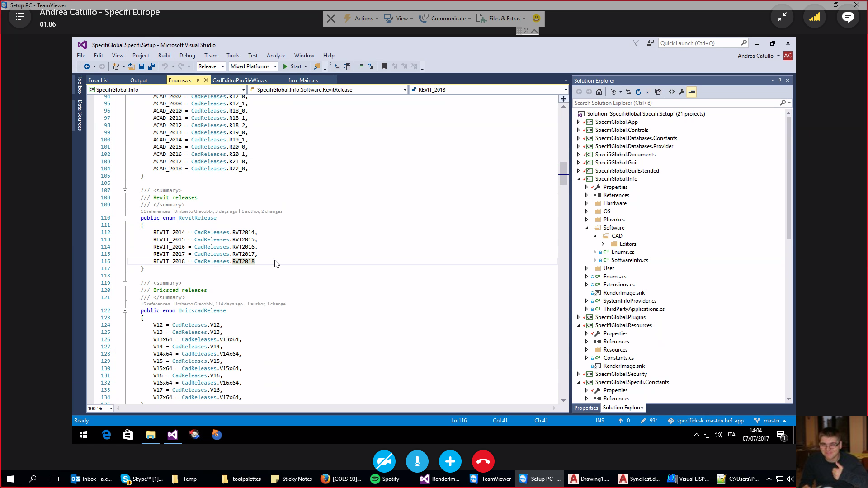Open the Release configuration dropdown
Image resolution: width=868 pixels, height=488 pixels.
pos(211,66)
